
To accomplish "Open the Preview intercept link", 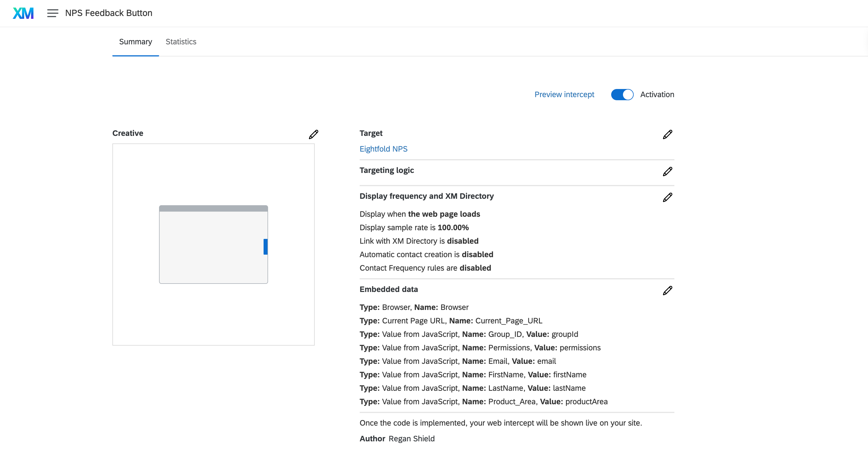I will click(565, 95).
